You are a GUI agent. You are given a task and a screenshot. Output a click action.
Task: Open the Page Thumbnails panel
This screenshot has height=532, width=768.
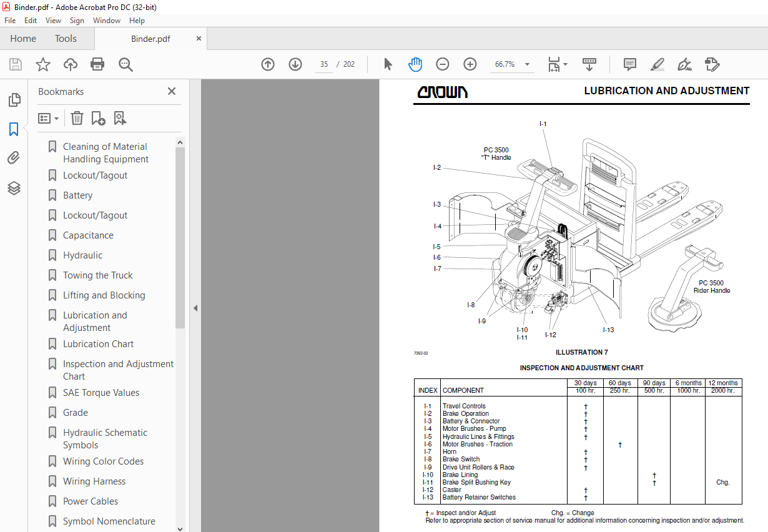(15, 100)
